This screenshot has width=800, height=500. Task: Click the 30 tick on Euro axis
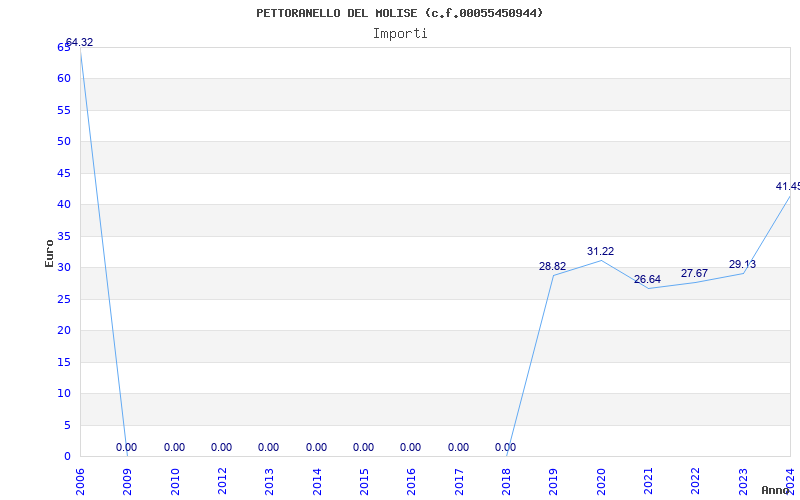coord(64,267)
